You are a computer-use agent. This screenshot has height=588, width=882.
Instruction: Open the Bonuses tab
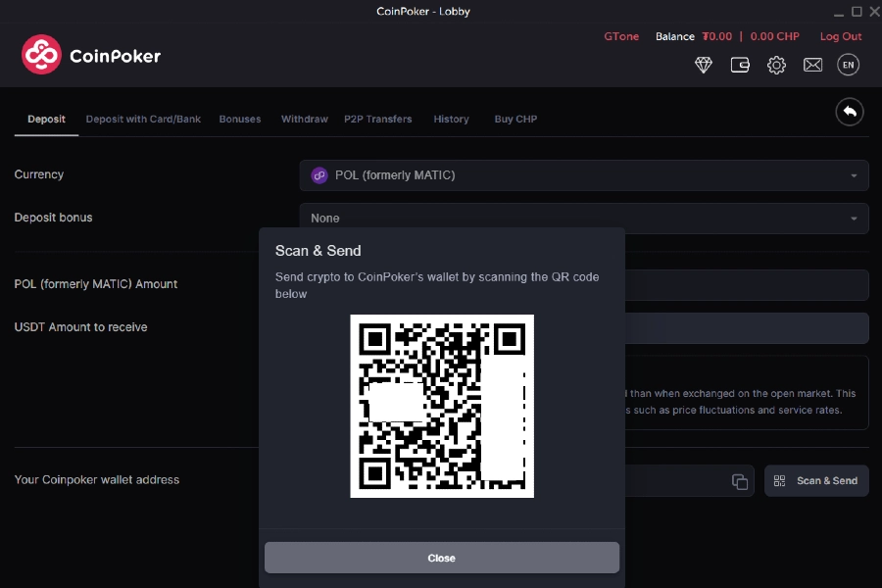coord(240,120)
